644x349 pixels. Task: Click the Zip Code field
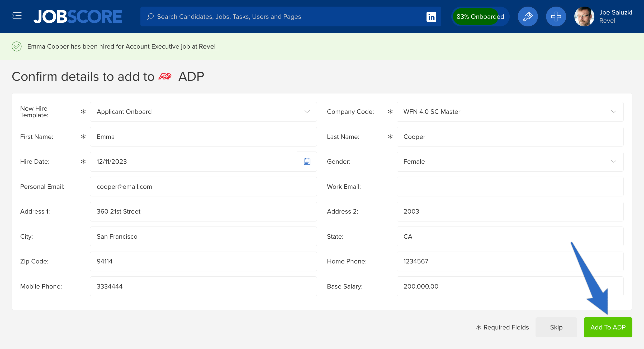[x=203, y=261]
